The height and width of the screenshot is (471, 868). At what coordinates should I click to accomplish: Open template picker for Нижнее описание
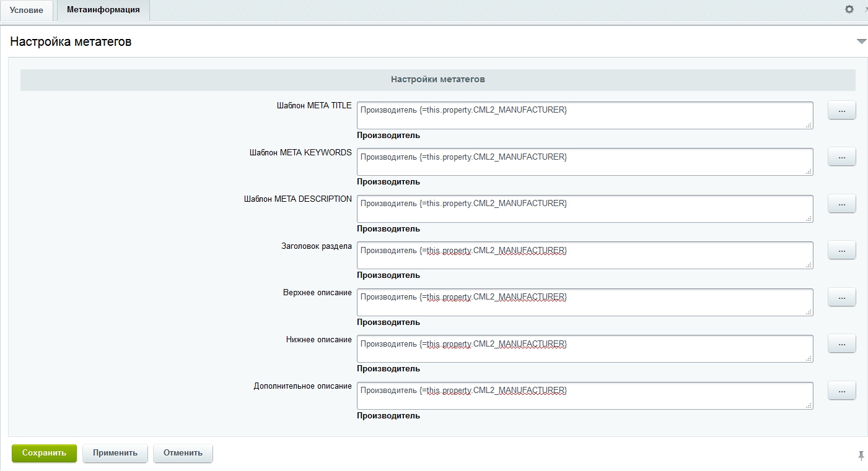click(842, 344)
